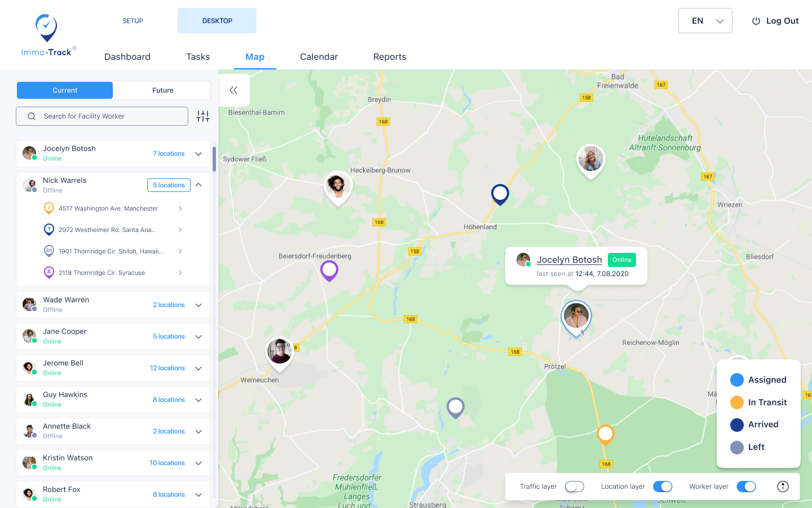Screen dimensions: 812x508
Task: Click Jocelyn Botosh avatar in worker list
Action: click(29, 153)
